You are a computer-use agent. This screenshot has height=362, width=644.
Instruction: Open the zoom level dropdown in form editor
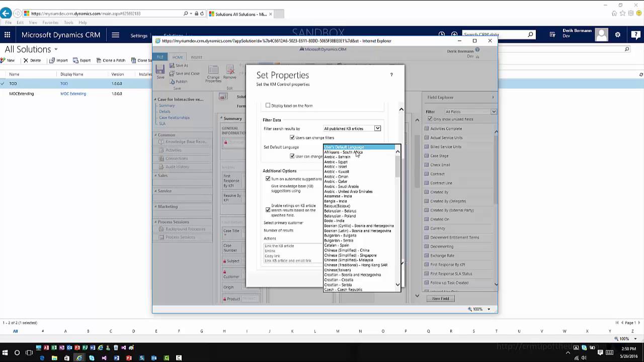[489, 309]
